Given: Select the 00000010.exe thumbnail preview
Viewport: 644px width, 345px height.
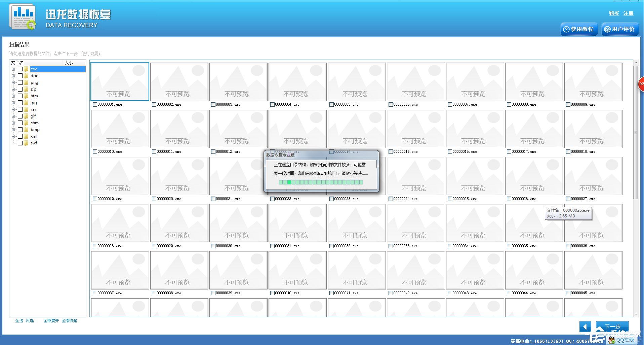Looking at the screenshot, I should coord(120,129).
